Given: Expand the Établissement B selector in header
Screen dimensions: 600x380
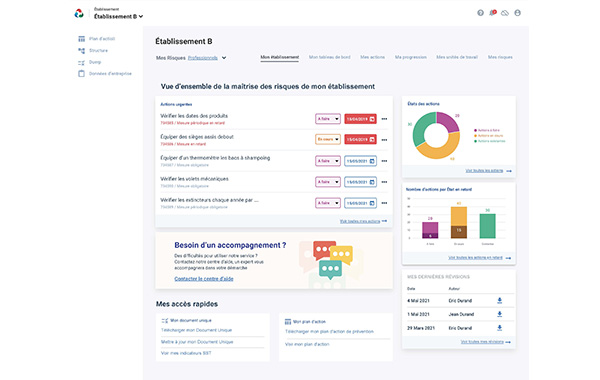Looking at the screenshot, I should coord(119,16).
